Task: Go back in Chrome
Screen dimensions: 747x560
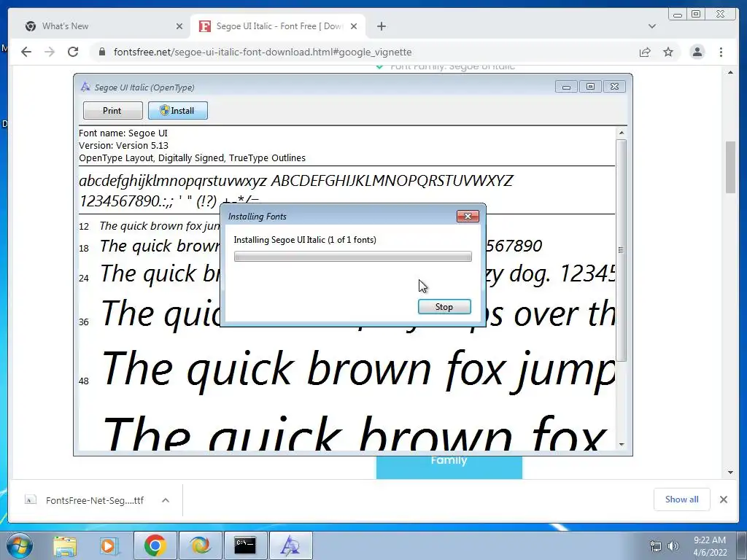Action: click(26, 52)
